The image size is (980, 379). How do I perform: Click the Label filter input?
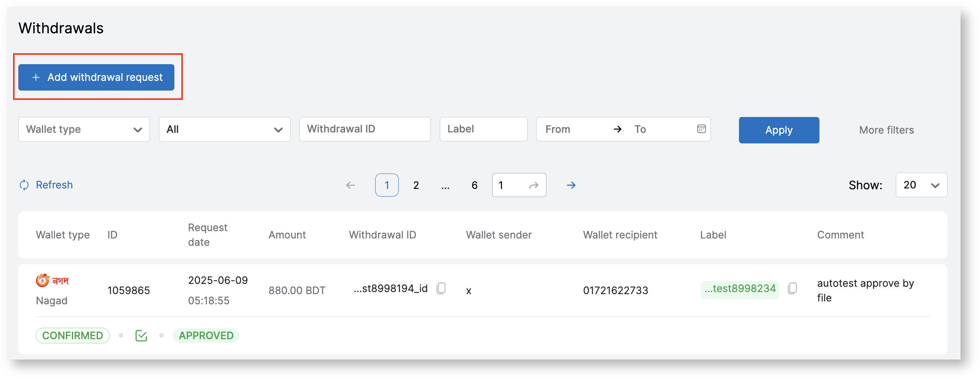click(x=483, y=129)
